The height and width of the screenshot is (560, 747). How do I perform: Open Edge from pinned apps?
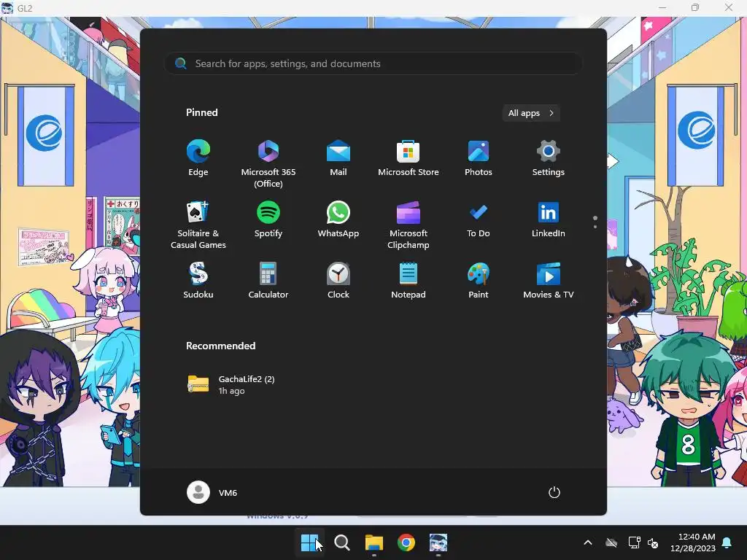(198, 158)
